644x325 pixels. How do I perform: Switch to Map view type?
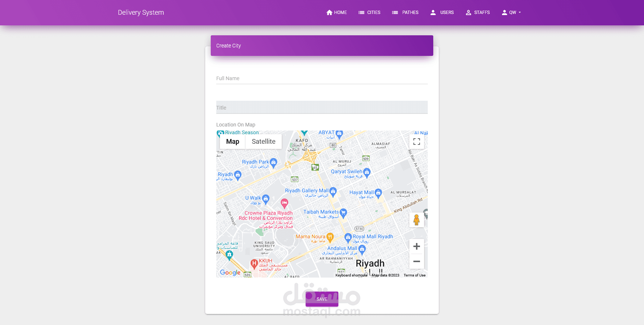click(x=232, y=142)
